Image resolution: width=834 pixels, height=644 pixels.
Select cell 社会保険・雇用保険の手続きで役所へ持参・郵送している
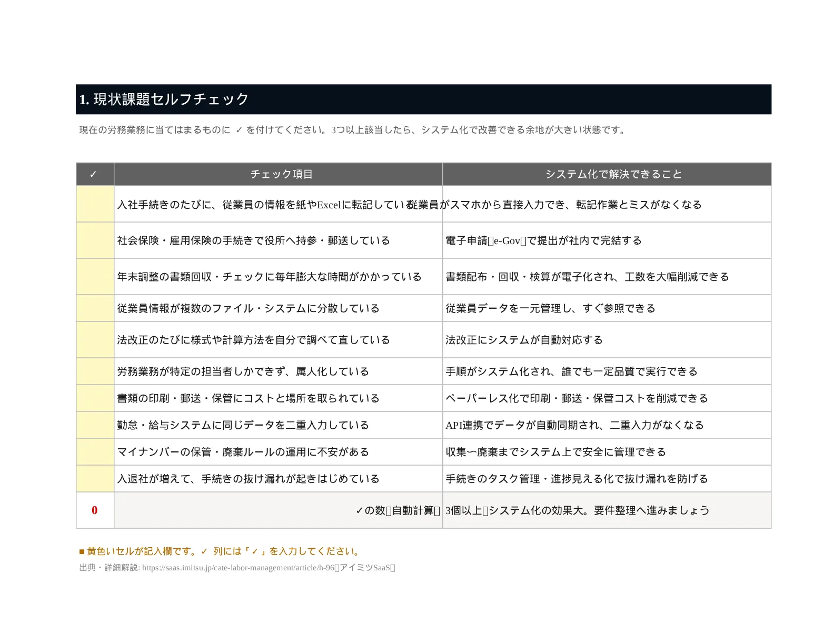(279, 240)
